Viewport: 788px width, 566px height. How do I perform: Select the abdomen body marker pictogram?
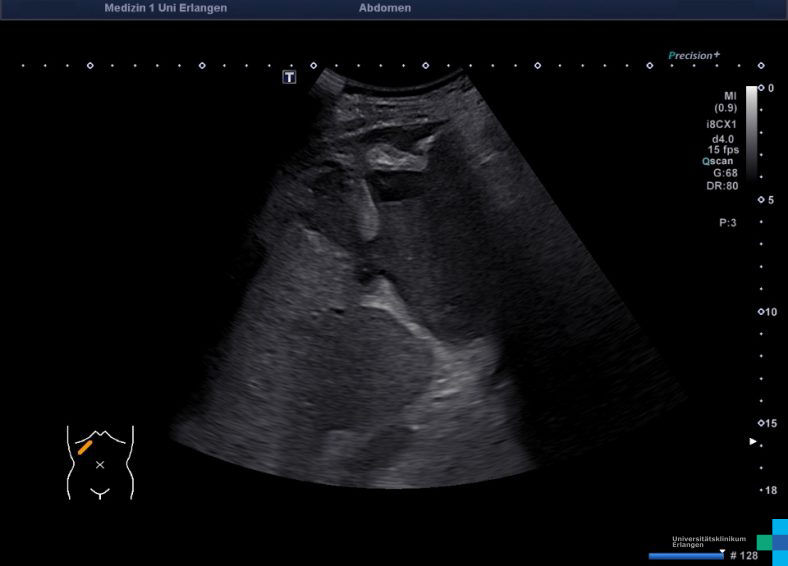100,462
